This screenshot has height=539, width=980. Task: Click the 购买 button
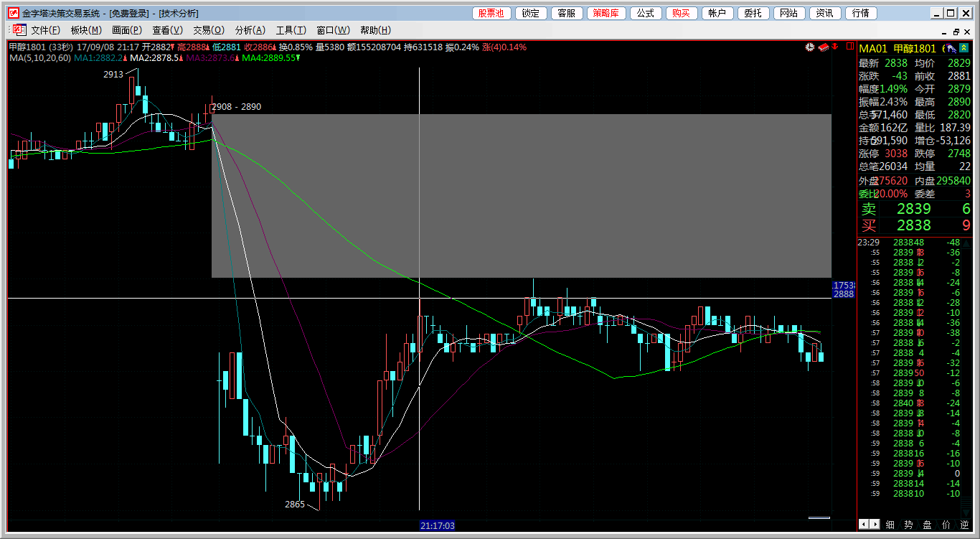click(x=682, y=13)
